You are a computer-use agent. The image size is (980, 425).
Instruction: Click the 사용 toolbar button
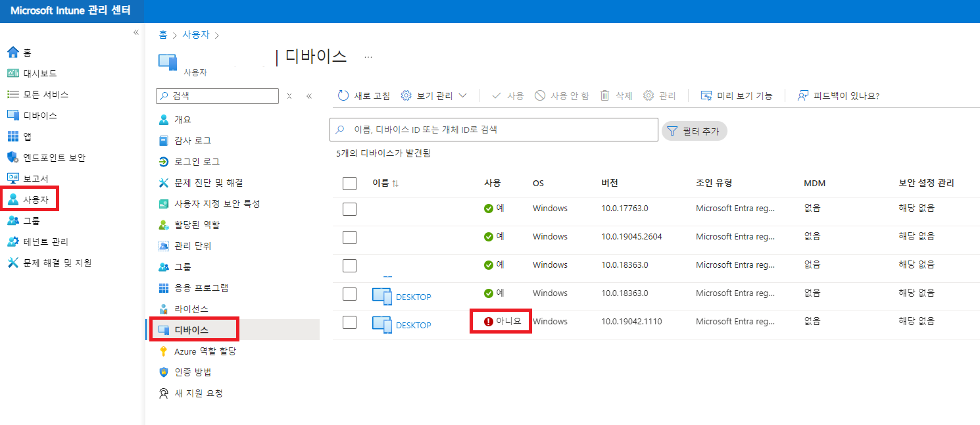[x=508, y=96]
